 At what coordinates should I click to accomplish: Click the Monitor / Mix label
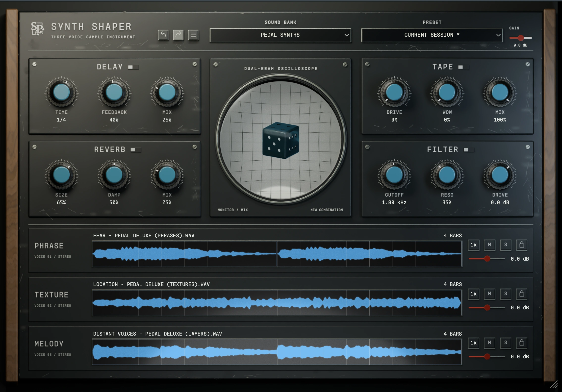pos(233,210)
